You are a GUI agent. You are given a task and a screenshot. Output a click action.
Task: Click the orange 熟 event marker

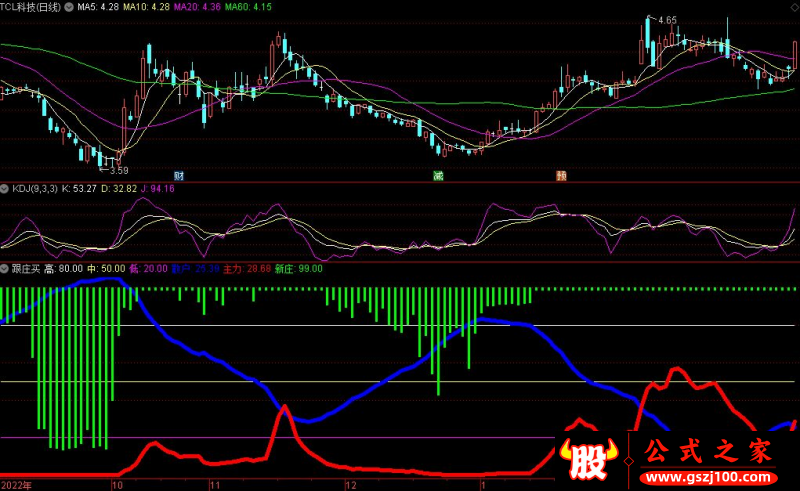click(x=562, y=176)
